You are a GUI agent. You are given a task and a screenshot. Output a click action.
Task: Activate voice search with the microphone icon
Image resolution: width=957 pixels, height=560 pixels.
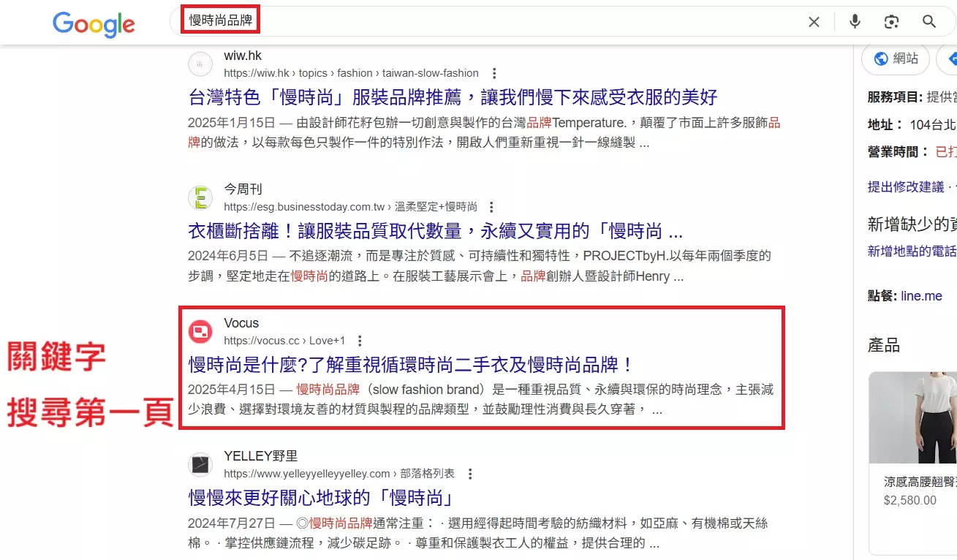click(x=854, y=22)
